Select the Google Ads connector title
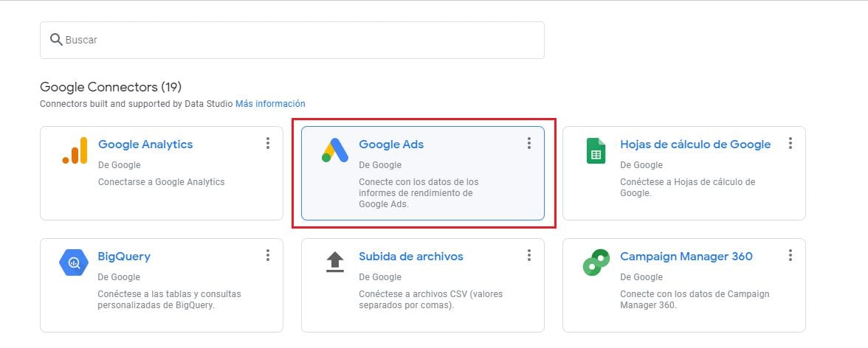Image resolution: width=868 pixels, height=348 pixels. [391, 145]
